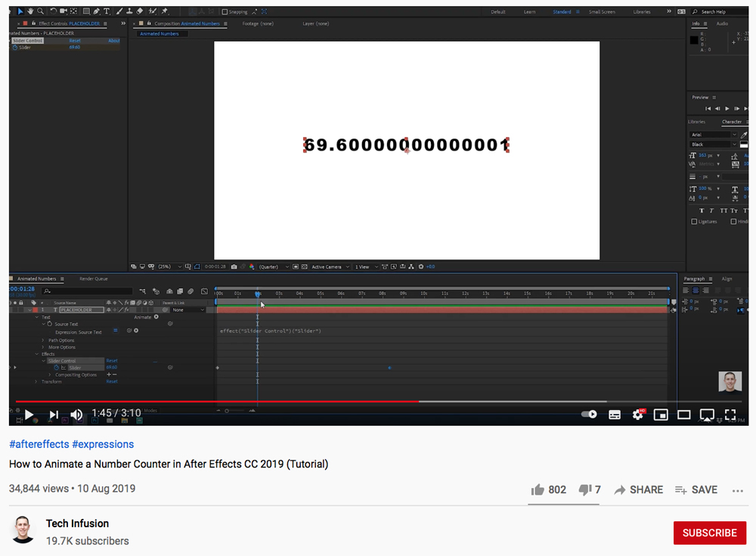756x556 pixels.
Task: Toggle the Snapping checkbox
Action: 225,11
